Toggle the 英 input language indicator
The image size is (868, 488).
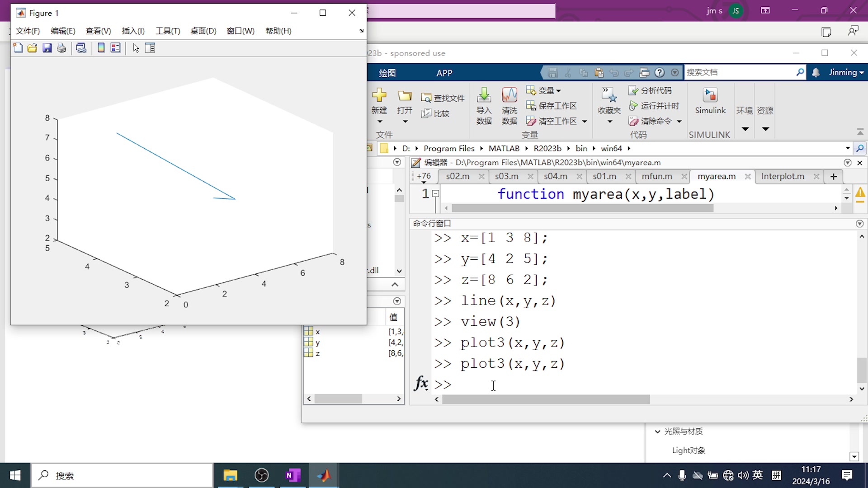(758, 475)
